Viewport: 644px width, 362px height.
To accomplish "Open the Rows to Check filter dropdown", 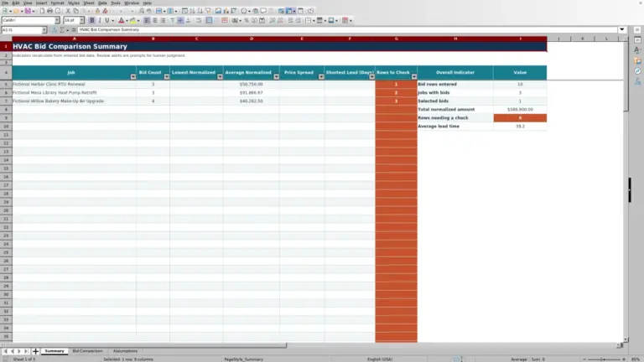I will (414, 77).
